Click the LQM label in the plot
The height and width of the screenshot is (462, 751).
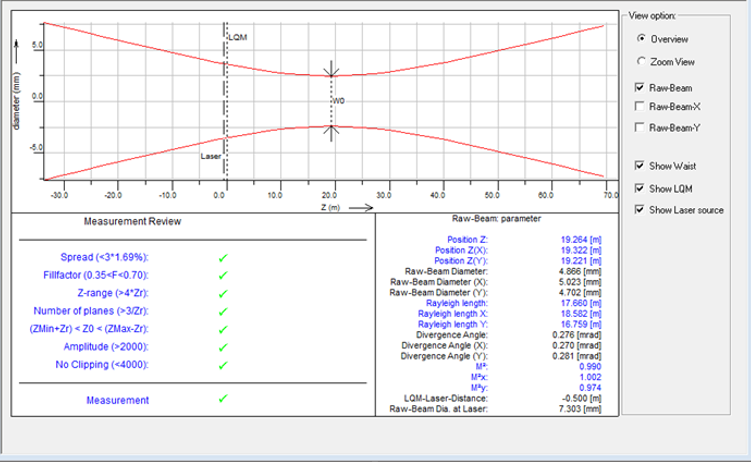click(x=238, y=37)
